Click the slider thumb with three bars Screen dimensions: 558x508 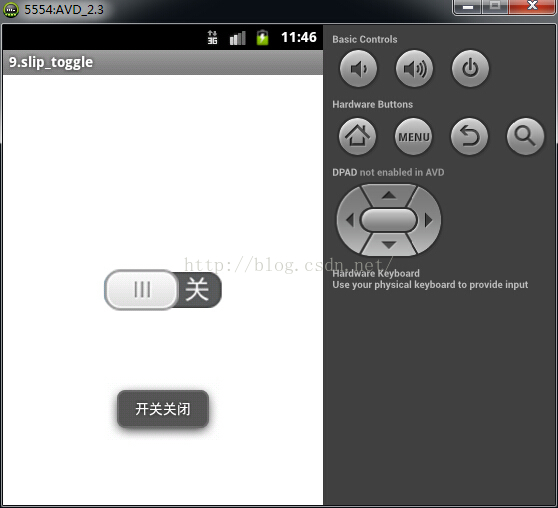[141, 289]
